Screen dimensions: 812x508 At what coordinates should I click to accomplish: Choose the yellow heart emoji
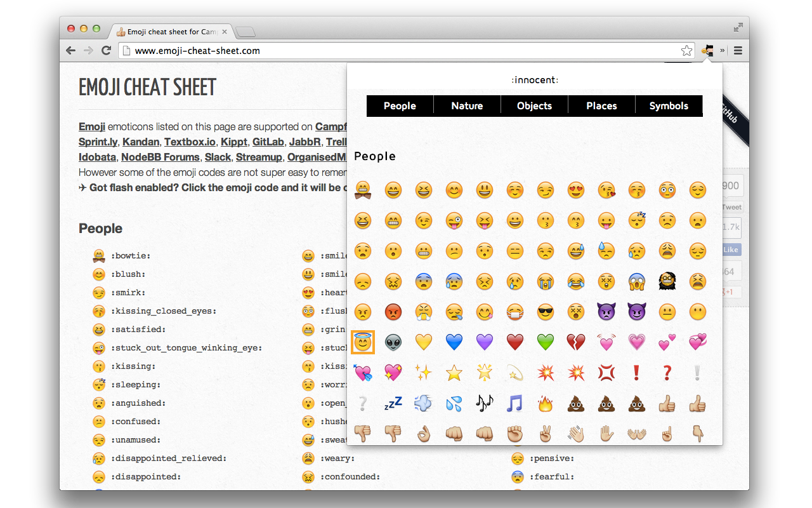pyautogui.click(x=423, y=342)
